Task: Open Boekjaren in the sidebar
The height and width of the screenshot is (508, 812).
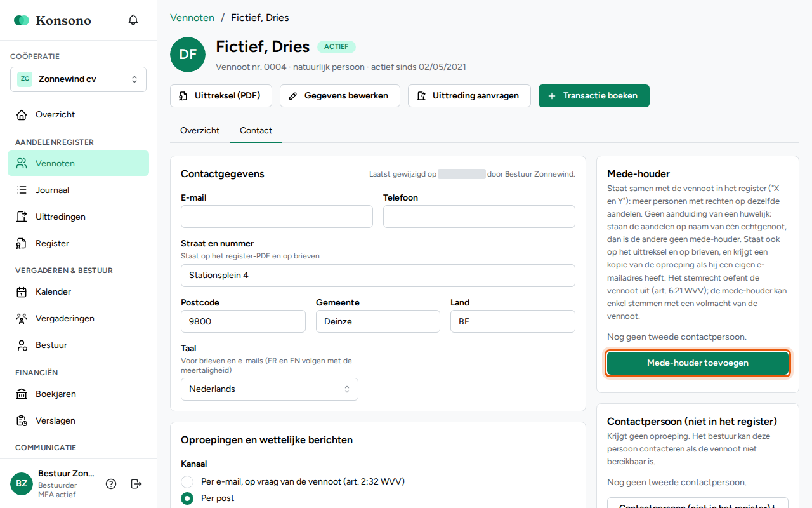Action: [78, 394]
